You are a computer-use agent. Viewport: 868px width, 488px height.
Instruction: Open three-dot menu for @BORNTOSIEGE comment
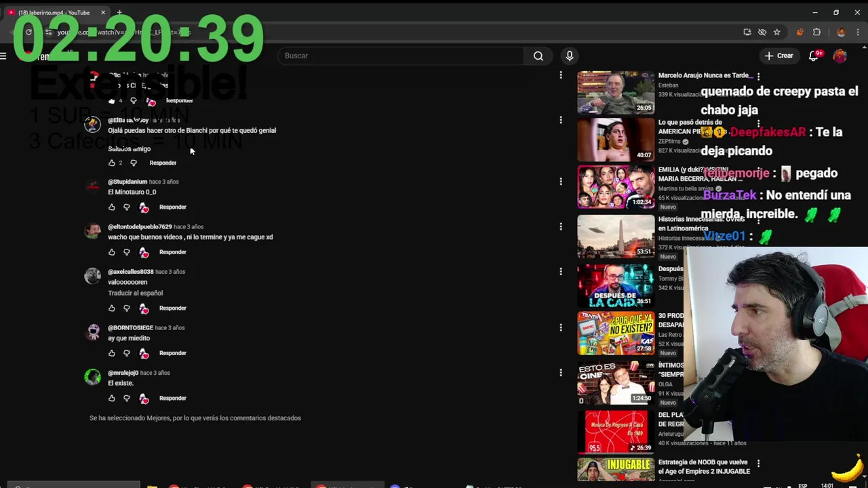tap(561, 327)
